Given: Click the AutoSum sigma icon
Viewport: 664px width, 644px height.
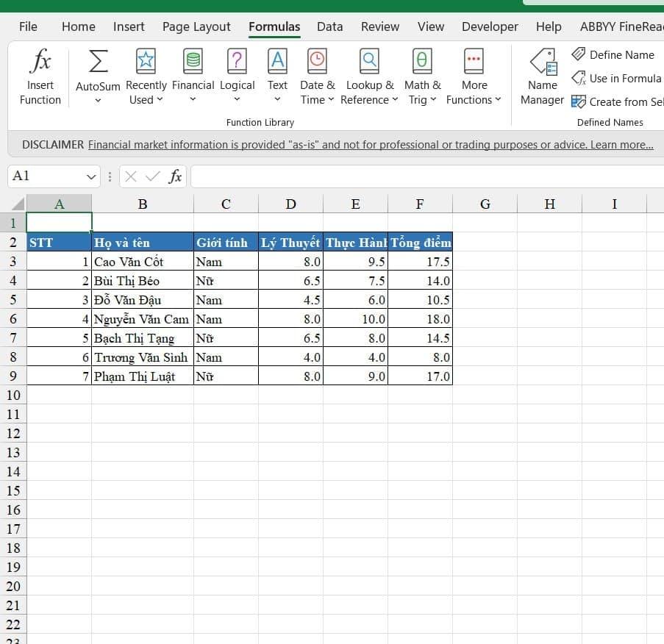Looking at the screenshot, I should (98, 62).
